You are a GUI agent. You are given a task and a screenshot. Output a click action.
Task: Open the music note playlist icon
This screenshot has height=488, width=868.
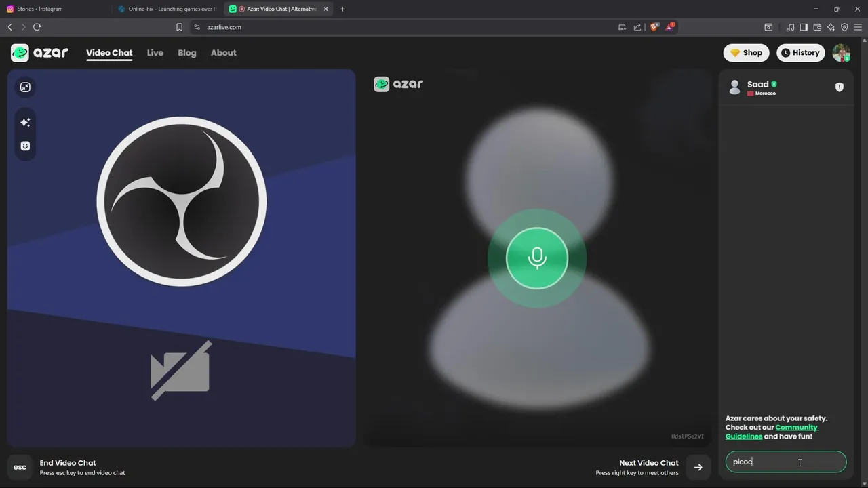click(790, 27)
